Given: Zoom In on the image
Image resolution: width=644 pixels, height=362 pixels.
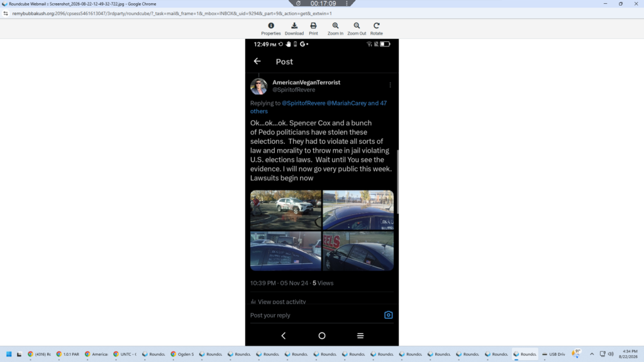Looking at the screenshot, I should click(x=335, y=29).
